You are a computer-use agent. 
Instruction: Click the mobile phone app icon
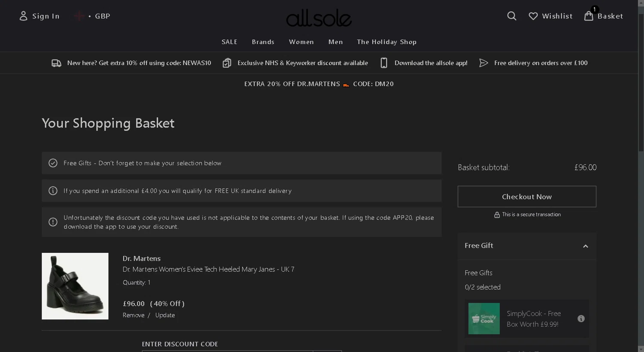pos(384,63)
